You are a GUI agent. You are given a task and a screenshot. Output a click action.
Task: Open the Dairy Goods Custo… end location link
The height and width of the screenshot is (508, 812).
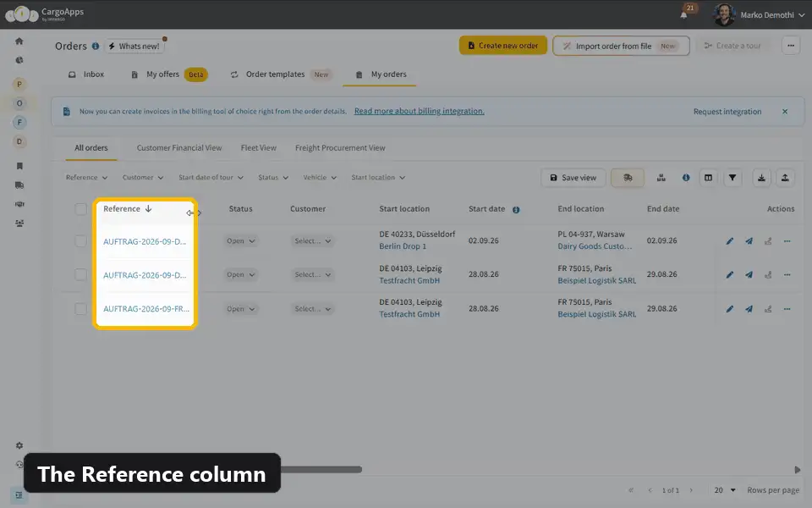(595, 246)
